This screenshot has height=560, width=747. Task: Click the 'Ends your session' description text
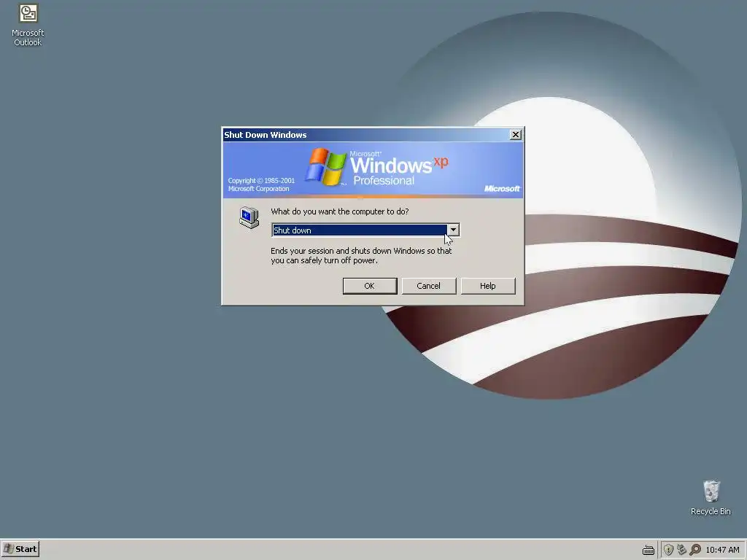click(361, 256)
